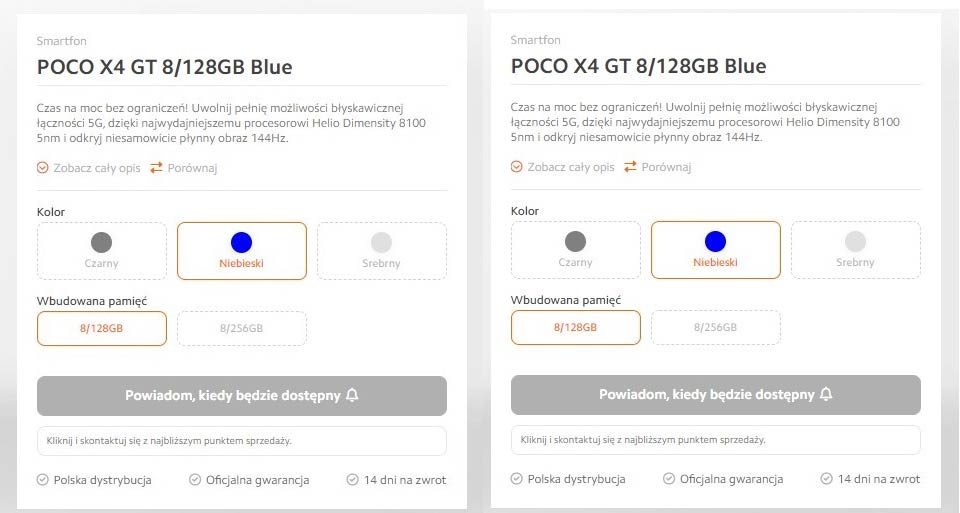
Task: Click the chevron circle icon beside right description link
Action: (517, 167)
